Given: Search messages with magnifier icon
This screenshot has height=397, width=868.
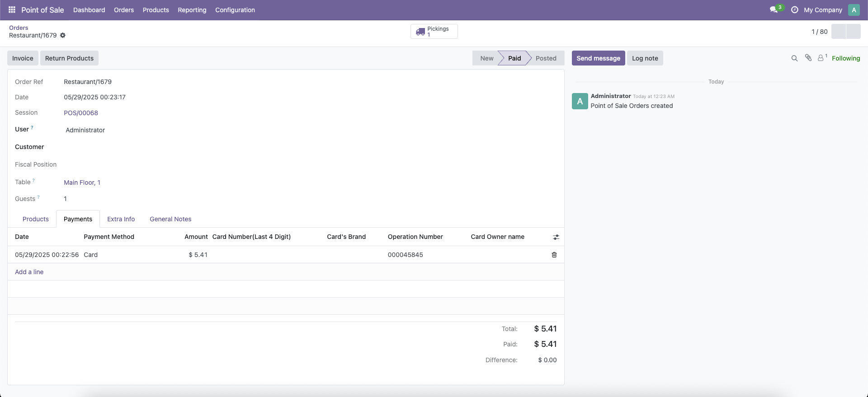Looking at the screenshot, I should 794,58.
